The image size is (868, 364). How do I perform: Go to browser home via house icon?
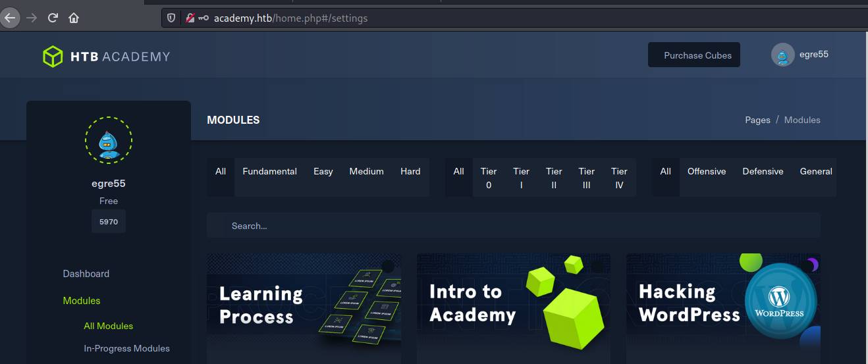click(74, 18)
